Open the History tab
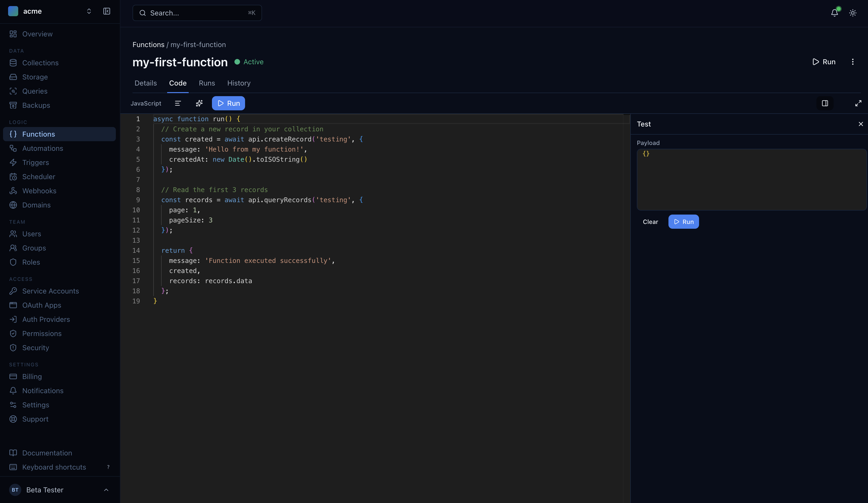The height and width of the screenshot is (503, 868). tap(238, 83)
